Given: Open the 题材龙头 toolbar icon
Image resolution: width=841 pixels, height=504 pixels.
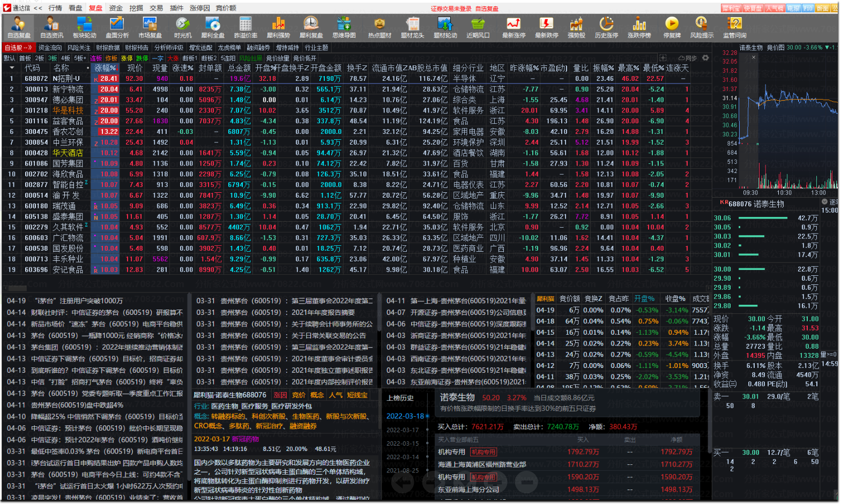Looking at the screenshot, I should pyautogui.click(x=412, y=27).
